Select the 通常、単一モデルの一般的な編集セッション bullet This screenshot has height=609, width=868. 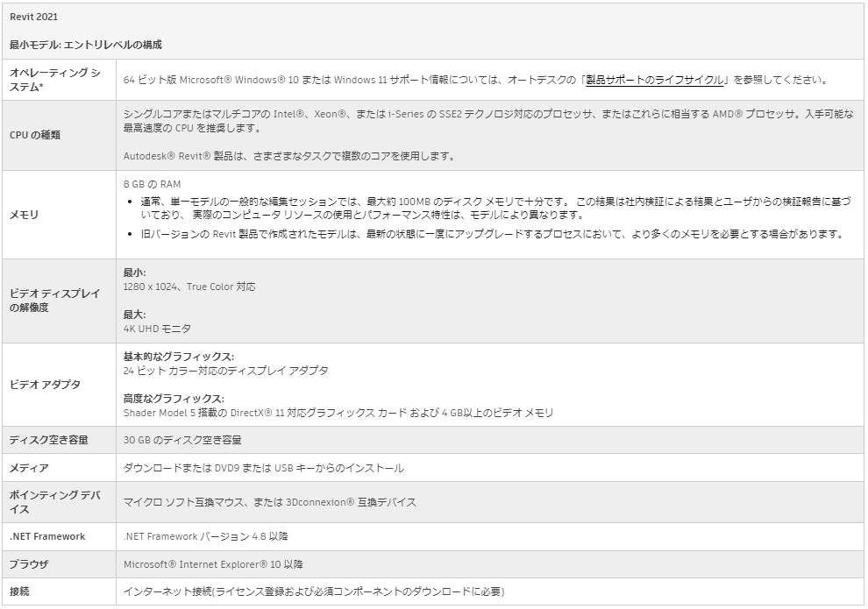pyautogui.click(x=495, y=208)
